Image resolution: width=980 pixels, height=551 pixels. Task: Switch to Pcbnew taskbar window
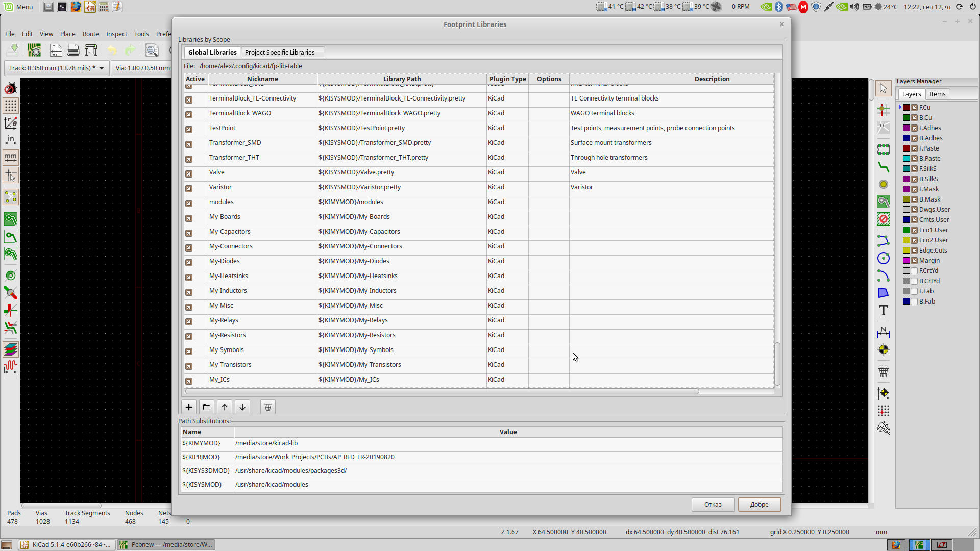166,544
